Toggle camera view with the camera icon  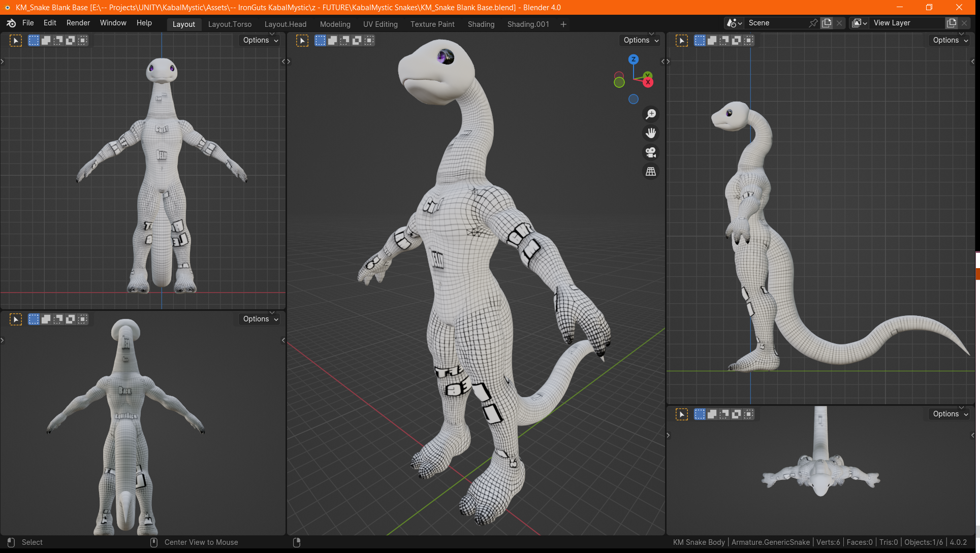pos(651,152)
